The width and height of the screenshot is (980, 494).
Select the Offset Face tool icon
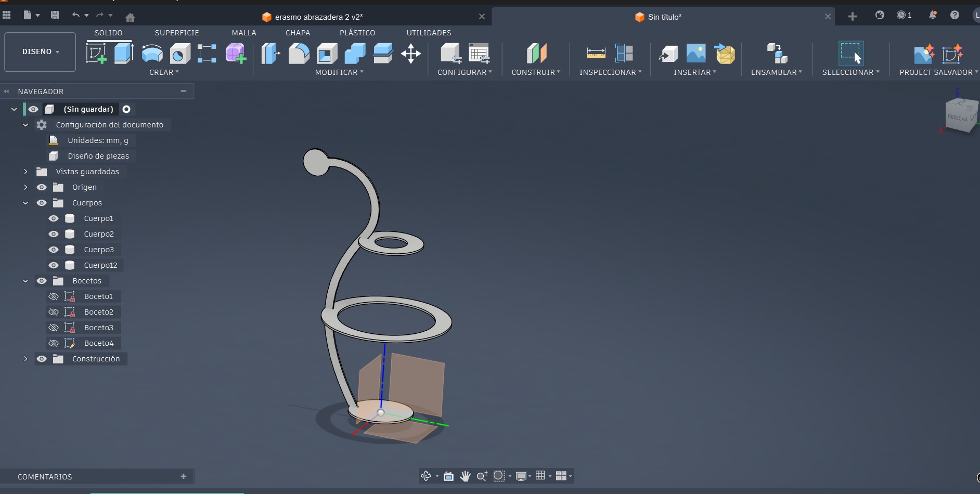(383, 54)
